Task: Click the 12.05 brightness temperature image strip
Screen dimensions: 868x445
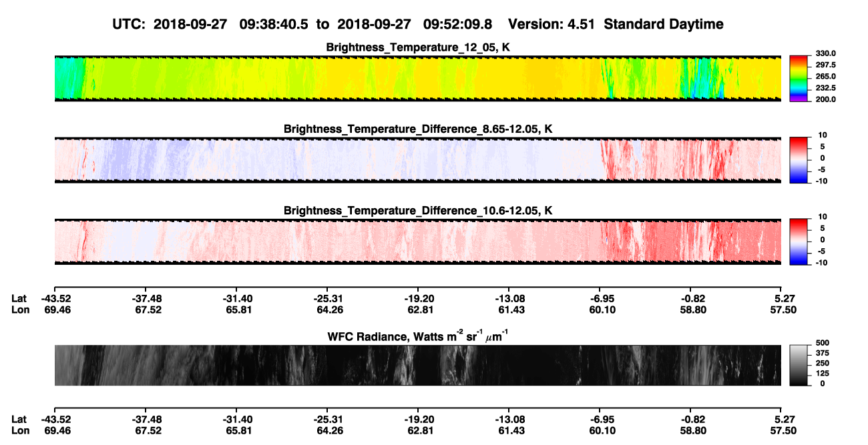Action: (x=418, y=77)
